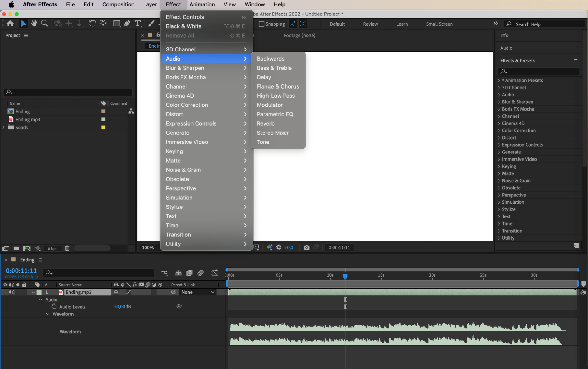Show more workspaces double chevron
Viewport: 588px width, 369px height.
[496, 24]
